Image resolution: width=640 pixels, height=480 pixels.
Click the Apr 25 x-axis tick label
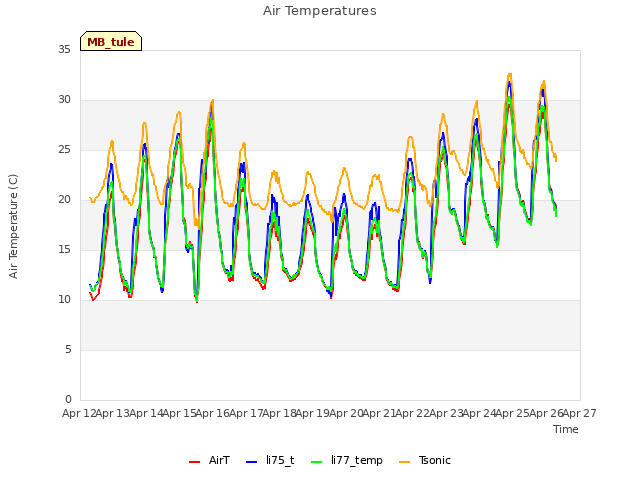pyautogui.click(x=513, y=413)
